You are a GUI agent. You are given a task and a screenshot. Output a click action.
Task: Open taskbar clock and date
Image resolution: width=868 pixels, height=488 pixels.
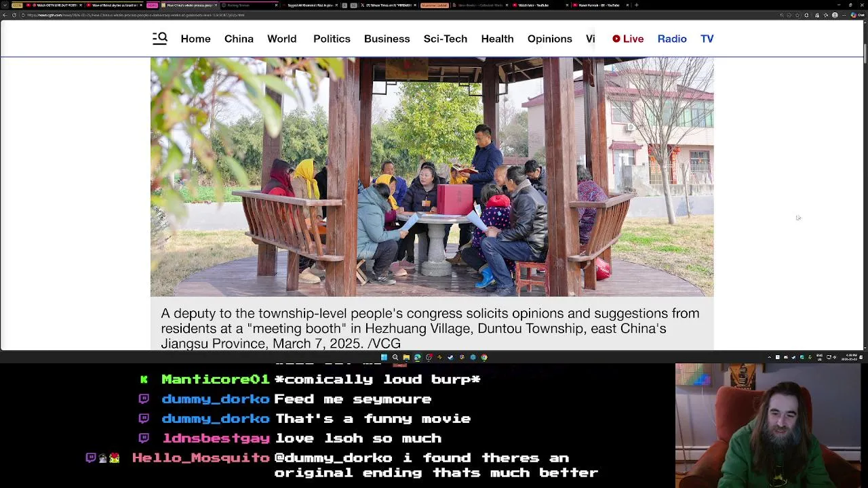pyautogui.click(x=851, y=357)
